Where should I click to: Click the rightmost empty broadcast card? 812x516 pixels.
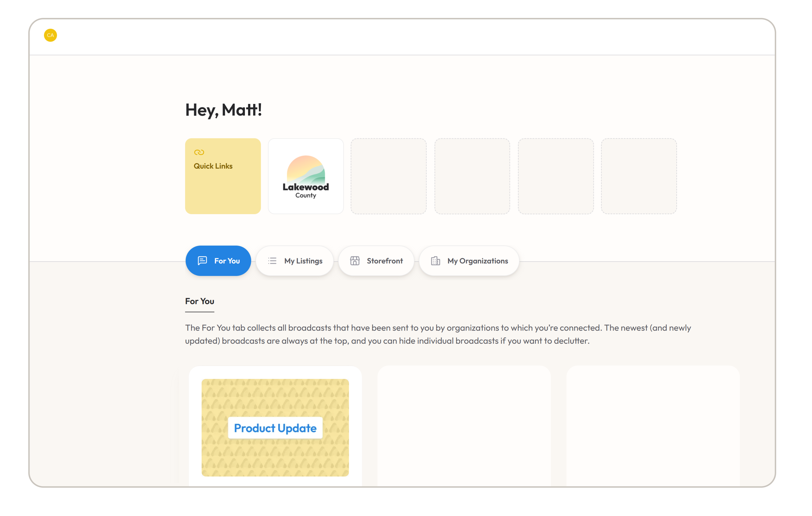[x=653, y=426]
